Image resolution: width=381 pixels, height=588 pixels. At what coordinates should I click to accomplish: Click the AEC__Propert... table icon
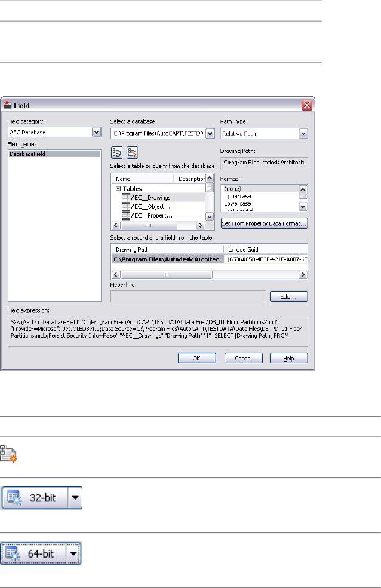click(x=126, y=215)
